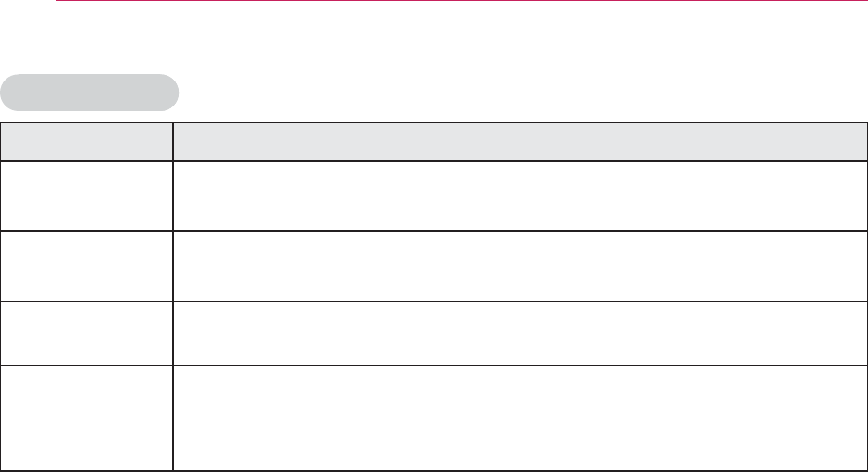Click the thin pink line at page top
The height and width of the screenshot is (472, 868).
(x=462, y=1)
